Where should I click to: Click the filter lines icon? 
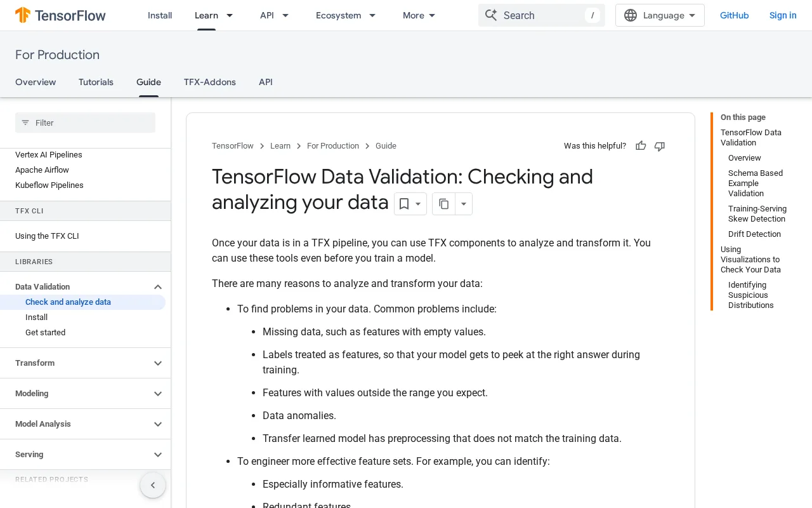click(x=25, y=123)
